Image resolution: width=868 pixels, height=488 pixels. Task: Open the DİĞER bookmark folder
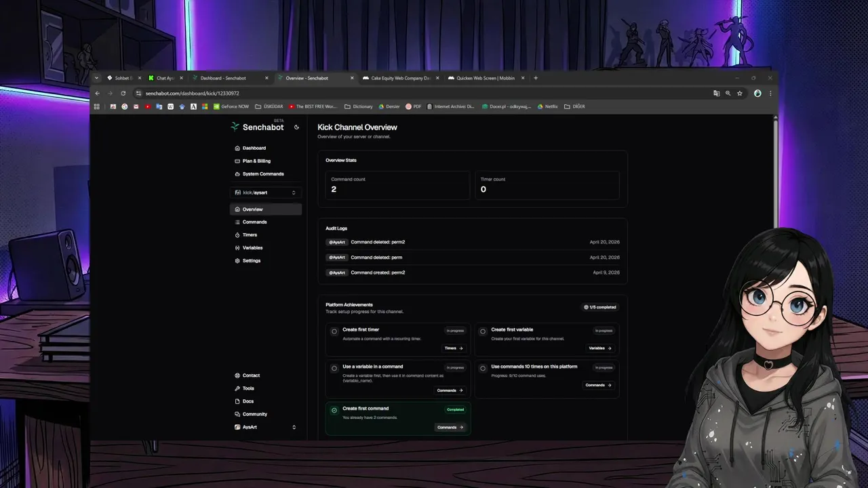574,106
